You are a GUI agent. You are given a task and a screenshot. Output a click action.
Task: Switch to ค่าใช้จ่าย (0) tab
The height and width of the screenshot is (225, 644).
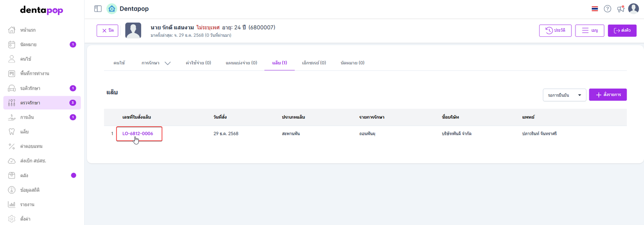coord(198,63)
